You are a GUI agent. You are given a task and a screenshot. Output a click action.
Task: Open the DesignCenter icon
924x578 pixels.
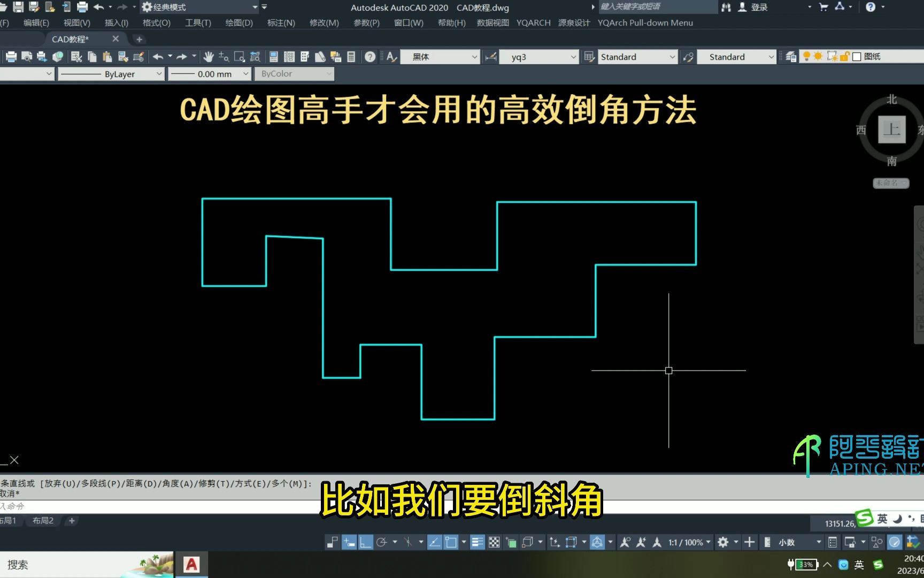click(x=289, y=57)
